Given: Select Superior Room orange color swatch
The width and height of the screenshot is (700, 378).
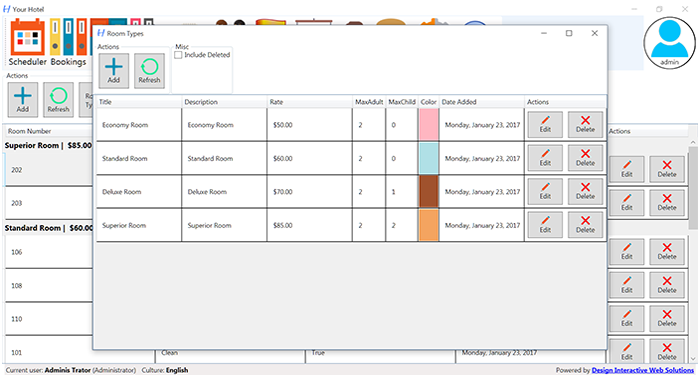Looking at the screenshot, I should click(x=429, y=225).
